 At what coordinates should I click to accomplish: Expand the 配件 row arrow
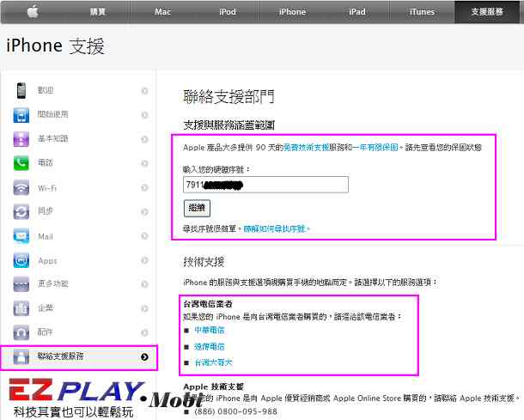click(144, 332)
